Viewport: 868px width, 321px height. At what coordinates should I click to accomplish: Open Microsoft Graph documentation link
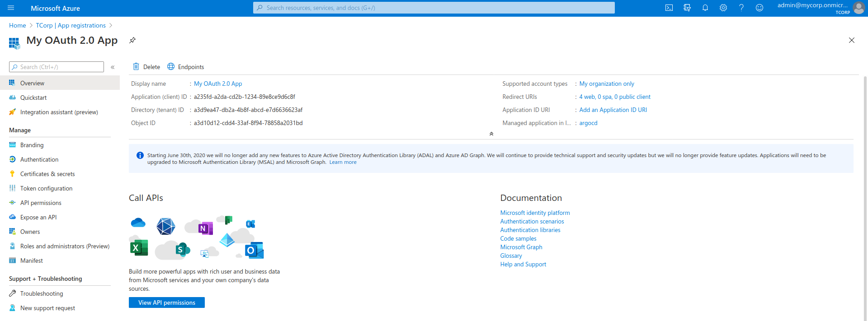pos(521,247)
